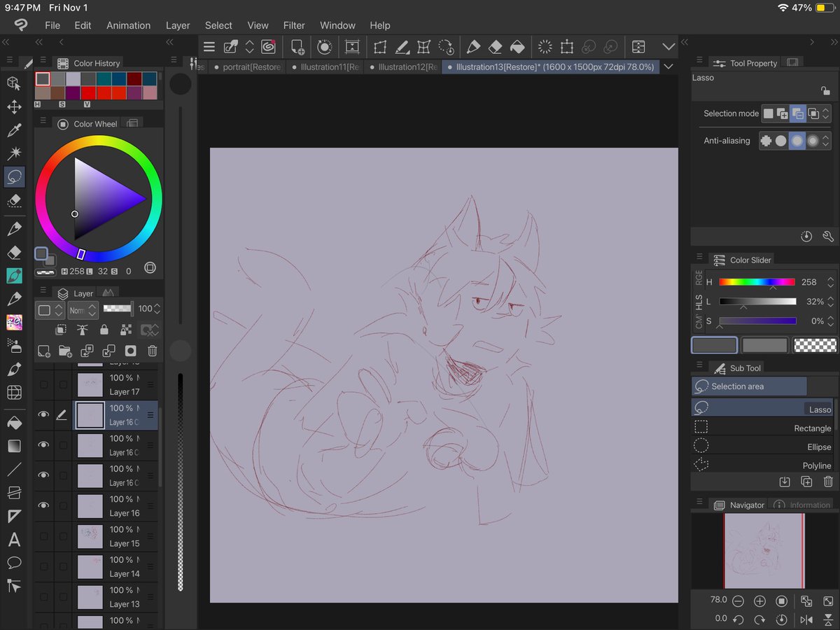Set selection mode to New selection
This screenshot has width=840, height=630.
(x=769, y=113)
